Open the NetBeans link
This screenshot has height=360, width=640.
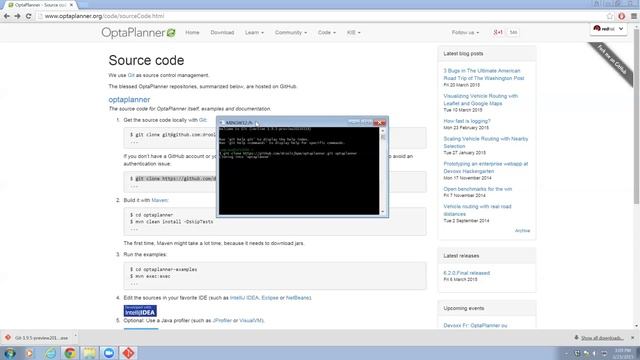[298, 298]
